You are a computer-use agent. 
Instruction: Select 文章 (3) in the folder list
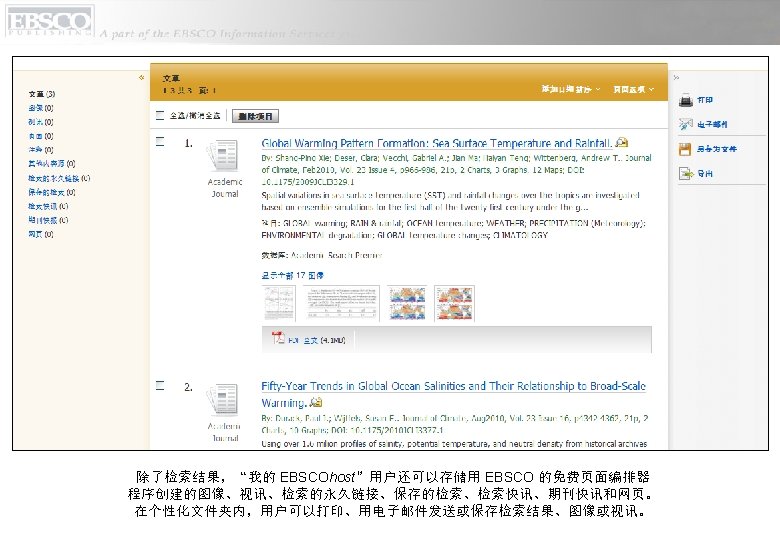pyautogui.click(x=42, y=93)
